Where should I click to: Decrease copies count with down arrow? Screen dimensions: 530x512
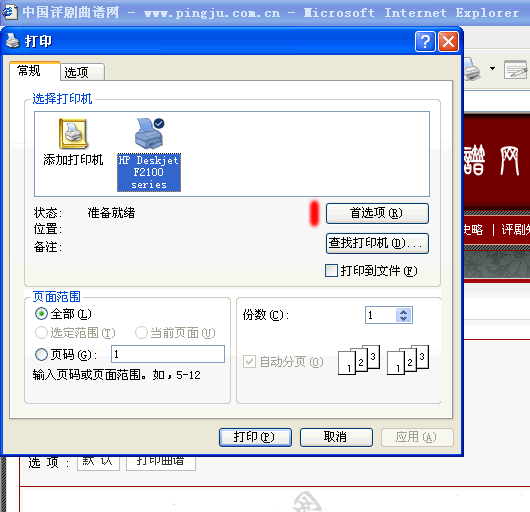pyautogui.click(x=403, y=319)
